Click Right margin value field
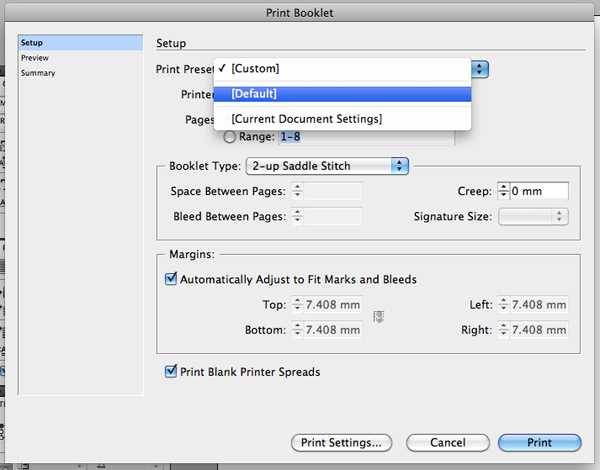Image resolution: width=600 pixels, height=470 pixels. (x=539, y=330)
